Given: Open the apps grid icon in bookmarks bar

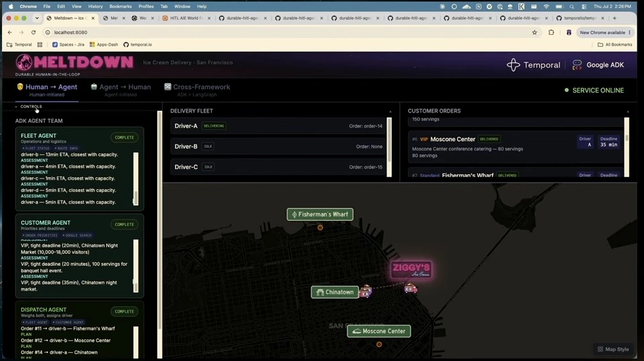Looking at the screenshot, I should point(40,44).
